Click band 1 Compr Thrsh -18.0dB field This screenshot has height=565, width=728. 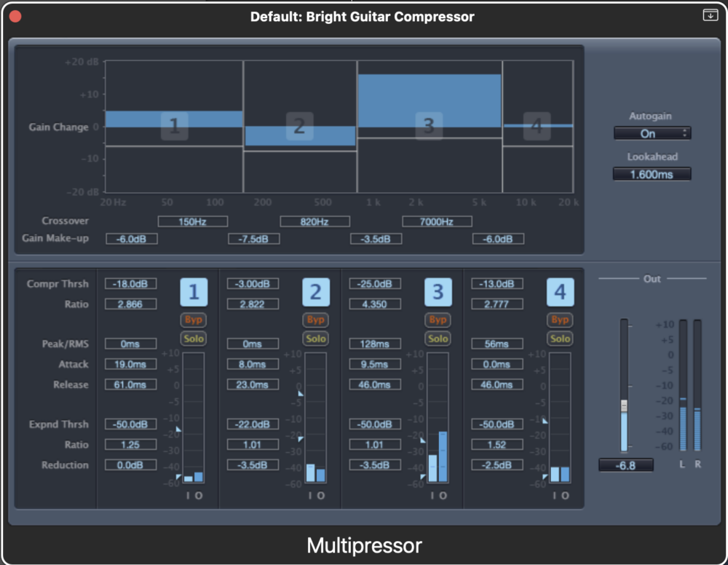click(x=130, y=284)
